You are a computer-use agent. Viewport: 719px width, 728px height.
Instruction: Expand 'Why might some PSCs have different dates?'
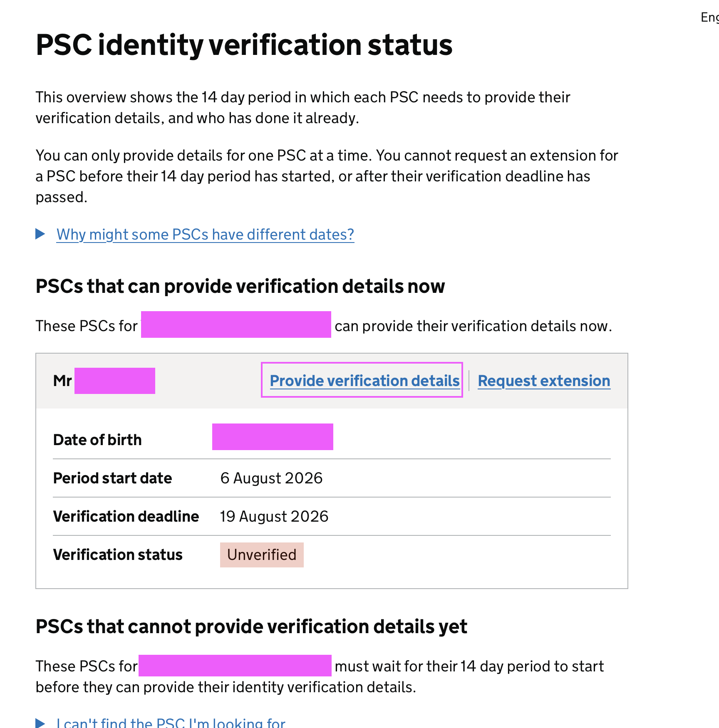coord(205,235)
